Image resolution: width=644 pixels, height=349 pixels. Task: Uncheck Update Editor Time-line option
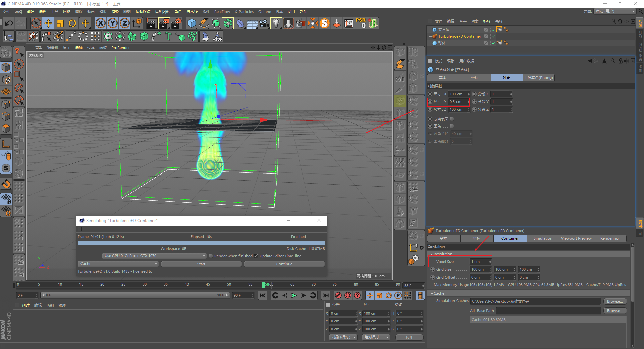point(256,256)
